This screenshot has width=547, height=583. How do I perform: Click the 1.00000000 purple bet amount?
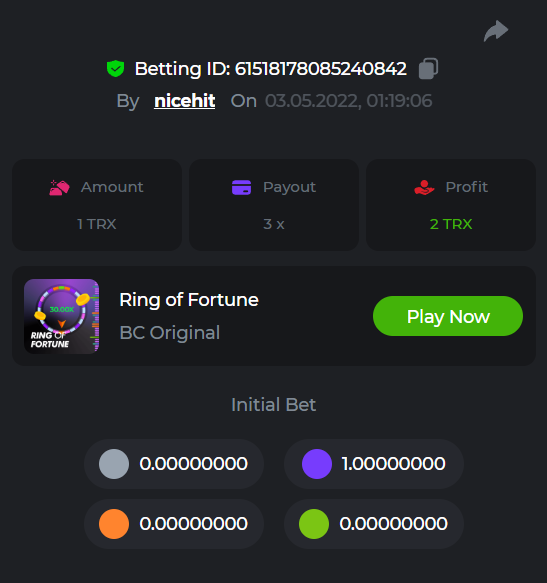point(393,464)
